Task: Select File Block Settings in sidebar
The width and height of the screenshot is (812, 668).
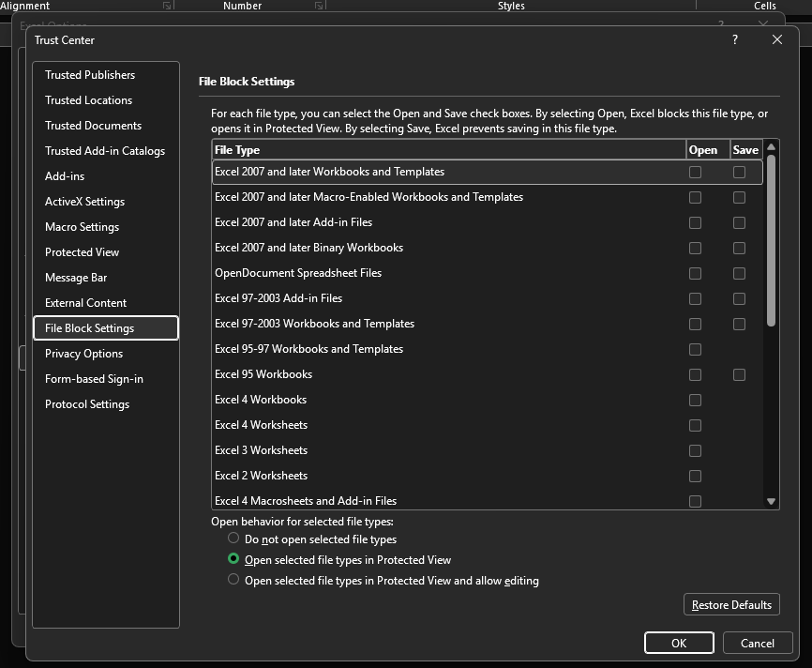Action: pyautogui.click(x=106, y=328)
